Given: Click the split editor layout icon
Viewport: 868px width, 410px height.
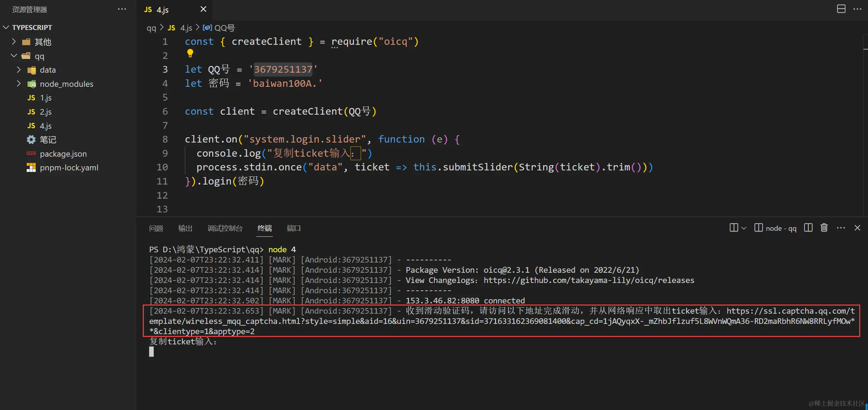Looking at the screenshot, I should (841, 9).
